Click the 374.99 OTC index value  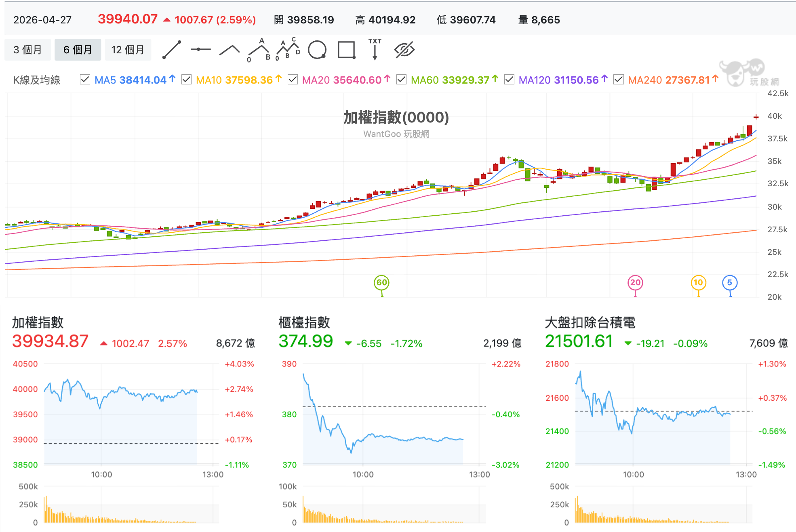coord(306,341)
